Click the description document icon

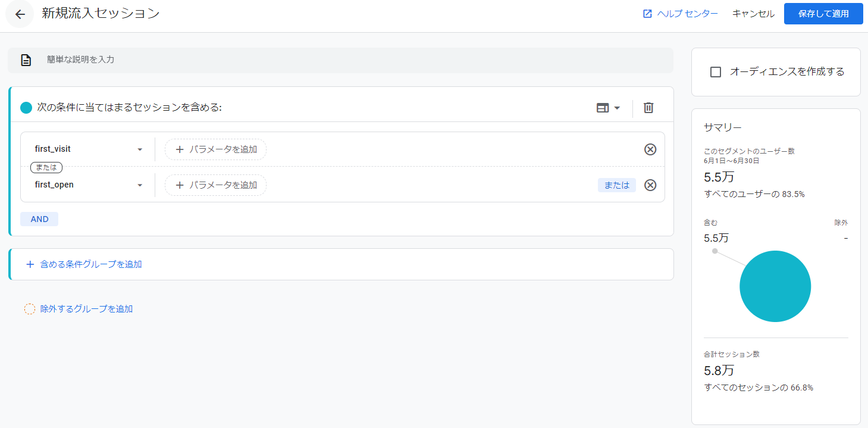(x=26, y=60)
